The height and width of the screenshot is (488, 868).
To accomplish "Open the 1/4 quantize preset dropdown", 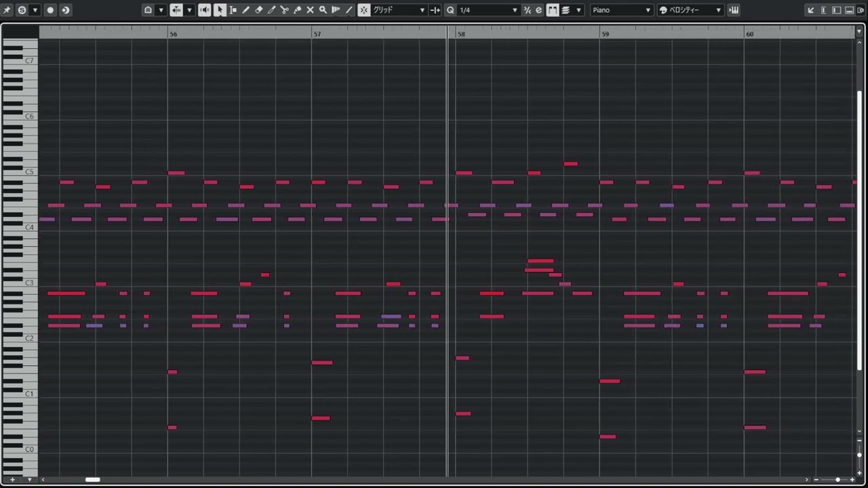I will (x=488, y=10).
